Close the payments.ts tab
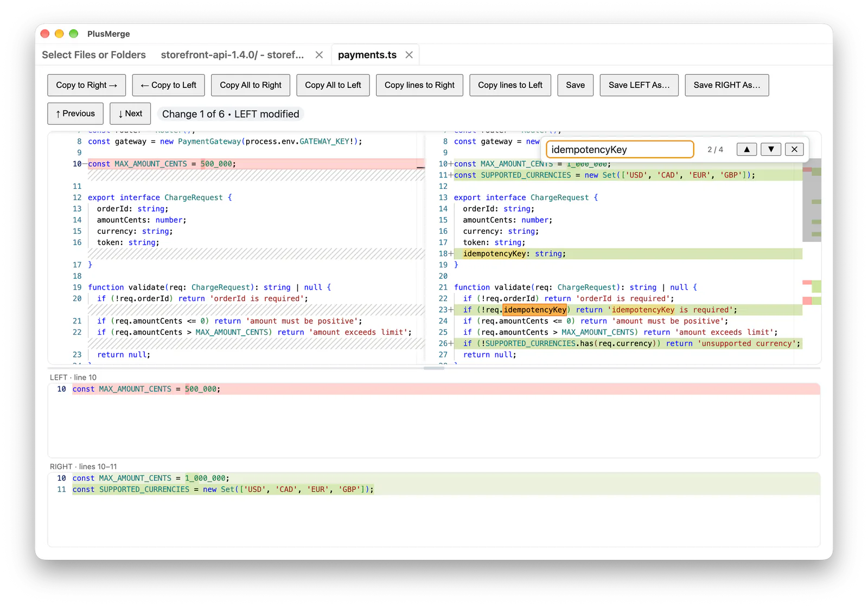Image resolution: width=868 pixels, height=606 pixels. 409,55
